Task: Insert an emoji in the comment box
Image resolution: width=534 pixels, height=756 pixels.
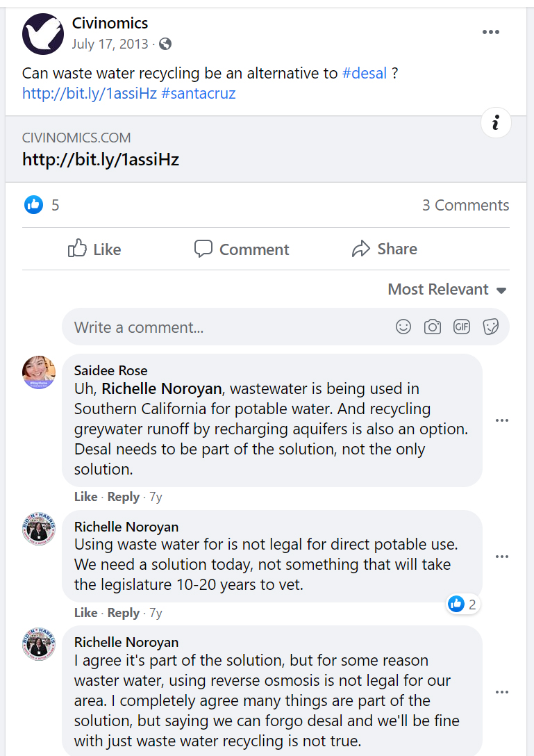Action: [403, 327]
